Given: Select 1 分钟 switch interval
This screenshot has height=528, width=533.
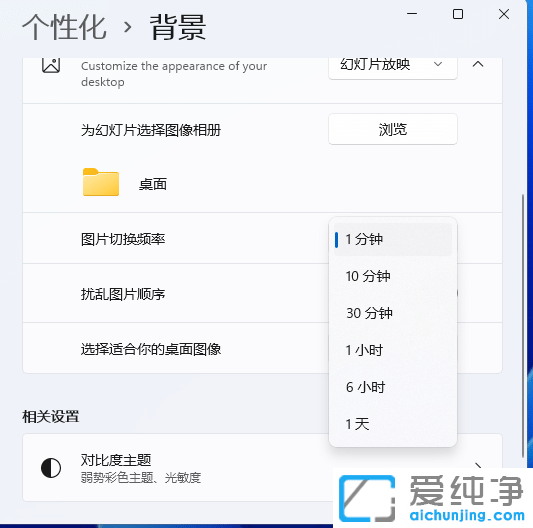Looking at the screenshot, I should (x=393, y=239).
